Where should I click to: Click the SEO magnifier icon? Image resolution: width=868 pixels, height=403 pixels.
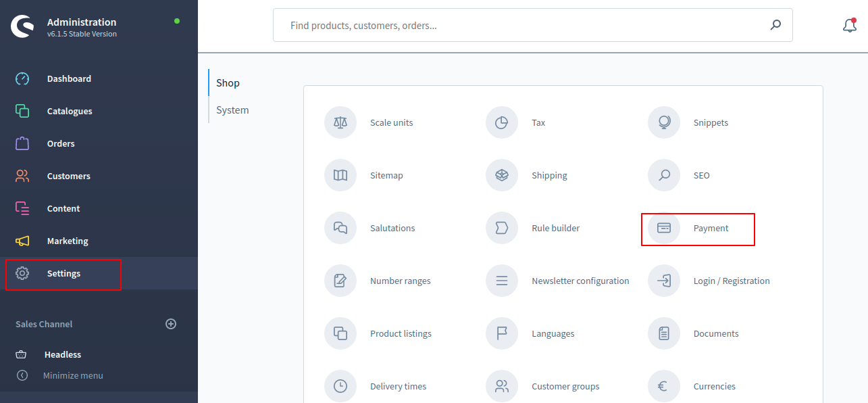pos(664,176)
